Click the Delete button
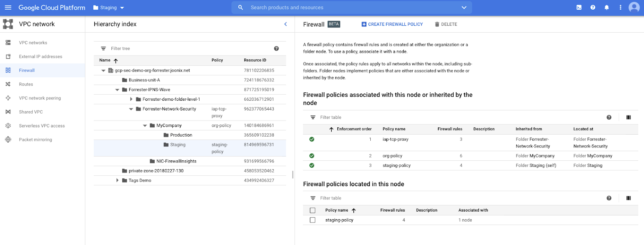Image resolution: width=644 pixels, height=245 pixels. point(446,24)
